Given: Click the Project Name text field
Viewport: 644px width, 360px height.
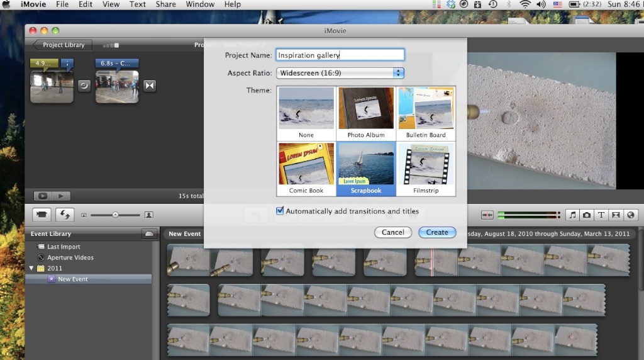Looking at the screenshot, I should 340,55.
